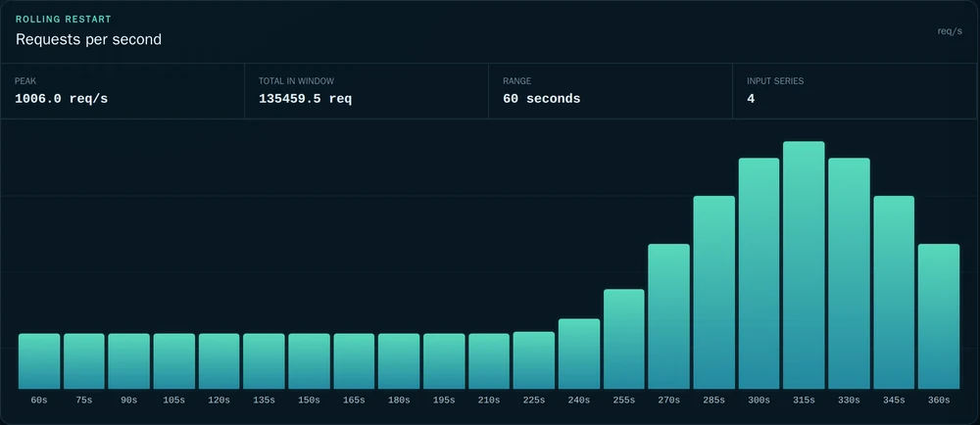The image size is (980, 425).
Task: Click the 360s bar
Action: pos(939,316)
